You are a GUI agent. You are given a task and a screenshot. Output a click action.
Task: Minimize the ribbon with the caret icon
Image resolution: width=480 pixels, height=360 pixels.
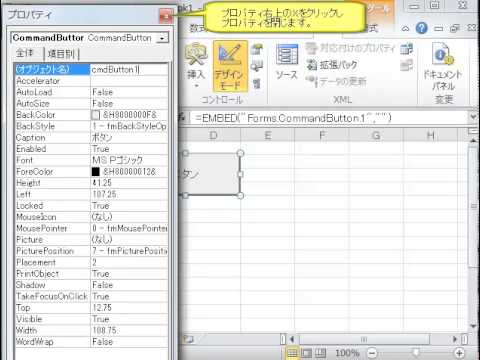click(405, 29)
